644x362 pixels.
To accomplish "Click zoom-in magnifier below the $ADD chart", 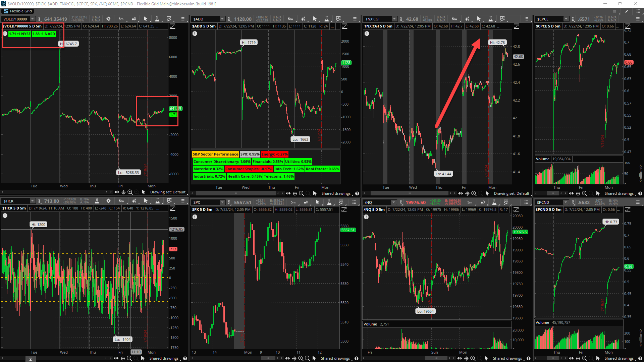I will coord(302,193).
